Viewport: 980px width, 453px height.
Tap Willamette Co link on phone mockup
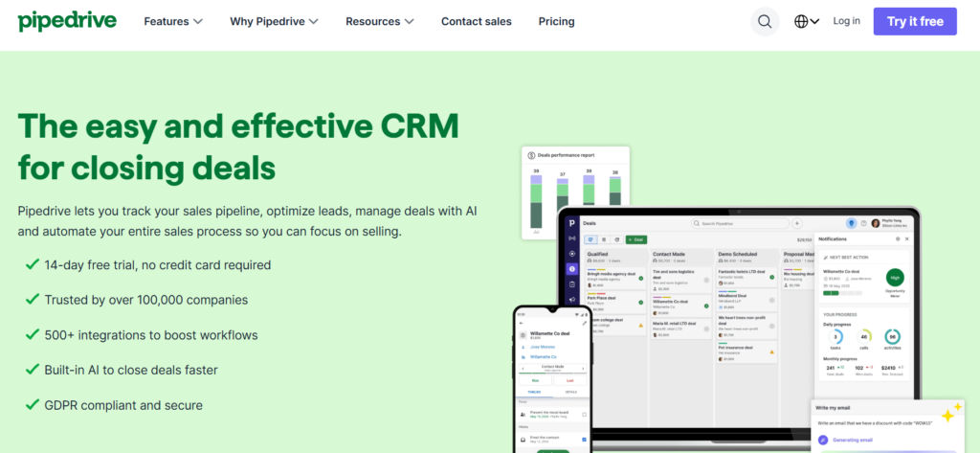pos(544,356)
